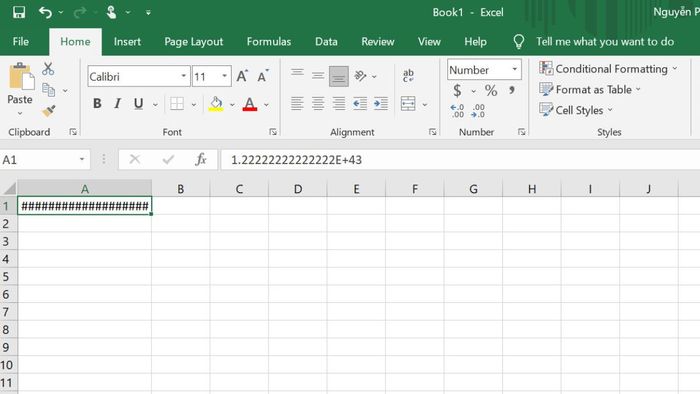Apply yellow Fill Color
This screenshot has height=394, width=700.
tap(216, 104)
